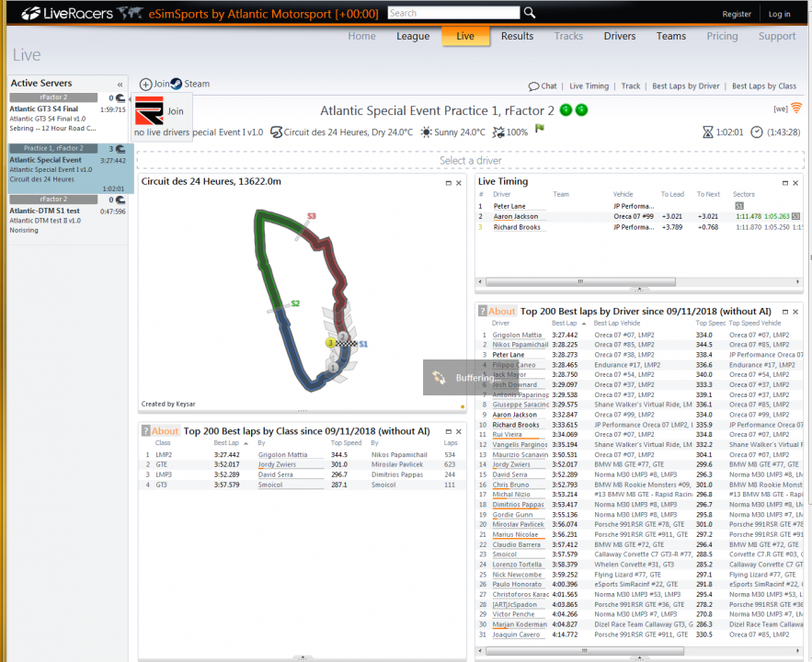This screenshot has height=662, width=812.
Task: Open the Live Timing link
Action: click(589, 86)
